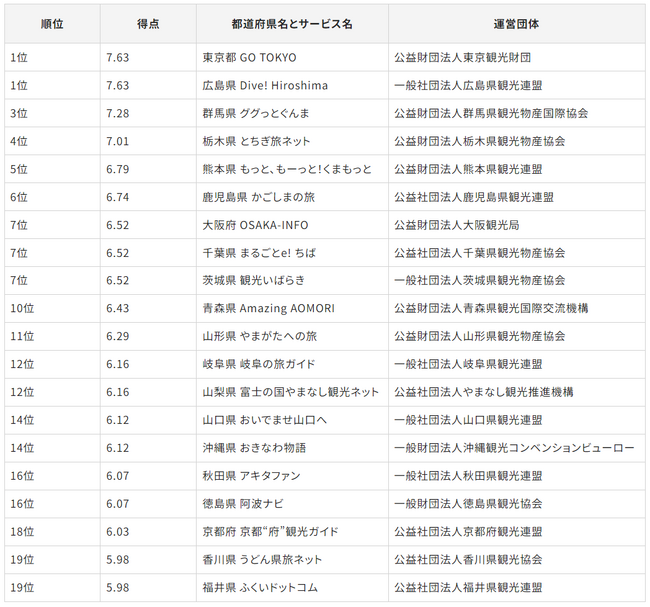Click the 群馬県 ググっとぐんま entry
This screenshot has width=650, height=607.
(x=255, y=114)
